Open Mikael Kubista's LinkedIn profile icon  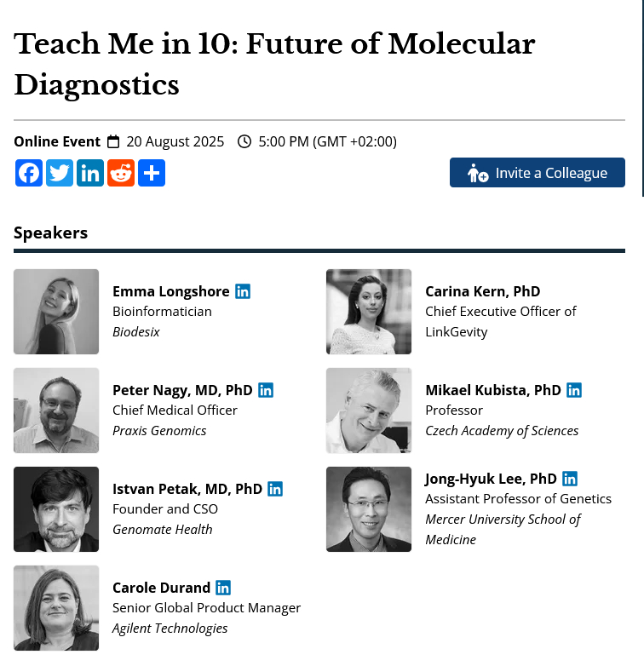(x=574, y=390)
